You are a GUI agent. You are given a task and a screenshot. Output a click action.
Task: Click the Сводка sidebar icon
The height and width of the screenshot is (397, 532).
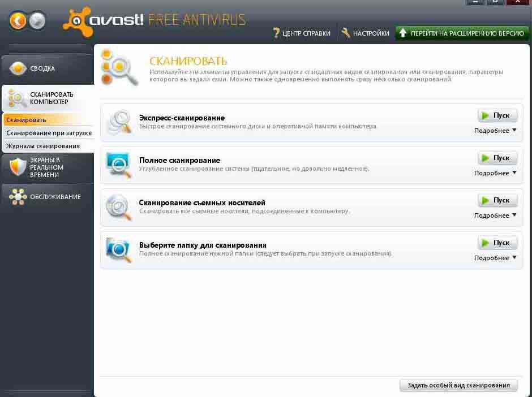(18, 68)
